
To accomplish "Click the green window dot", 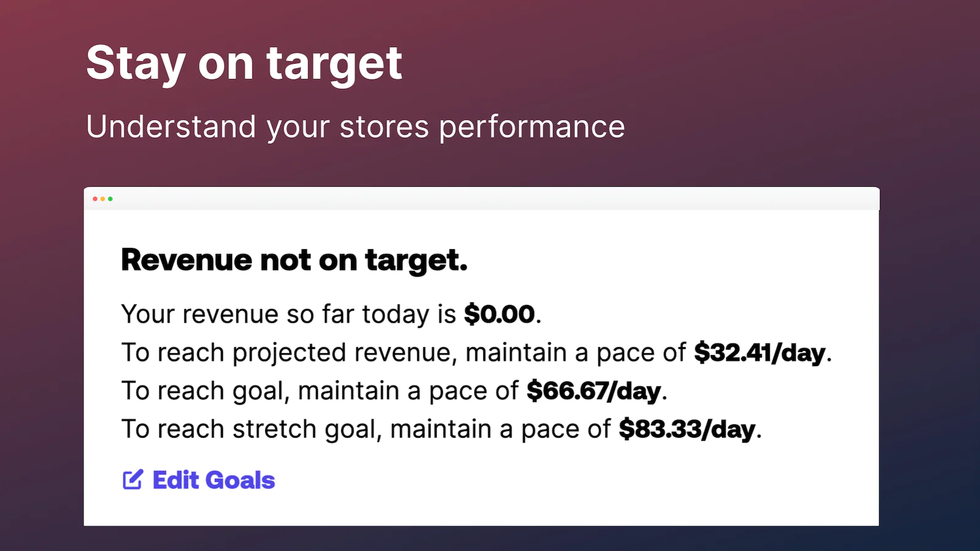I will coord(110,199).
